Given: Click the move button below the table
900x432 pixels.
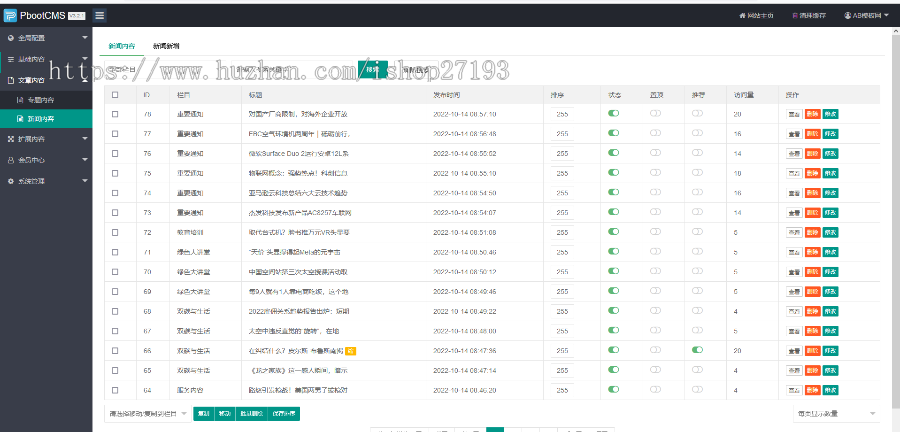Looking at the screenshot, I should pos(224,414).
